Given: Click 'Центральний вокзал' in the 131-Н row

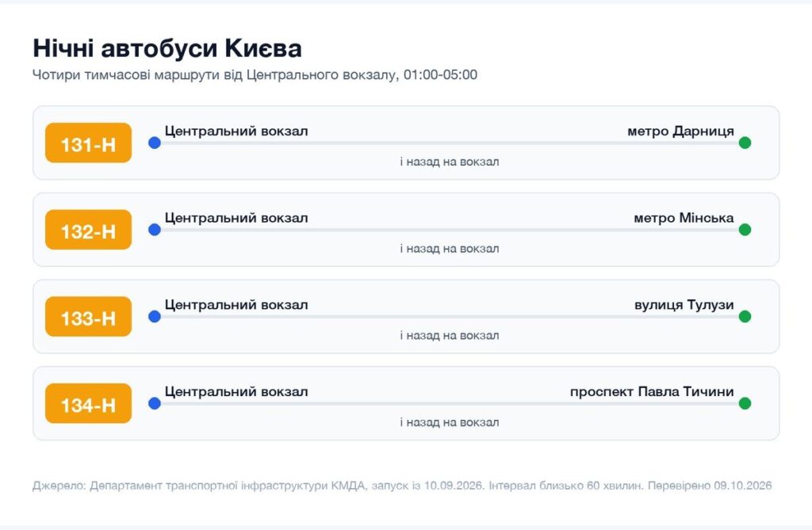Looking at the screenshot, I should (236, 131).
